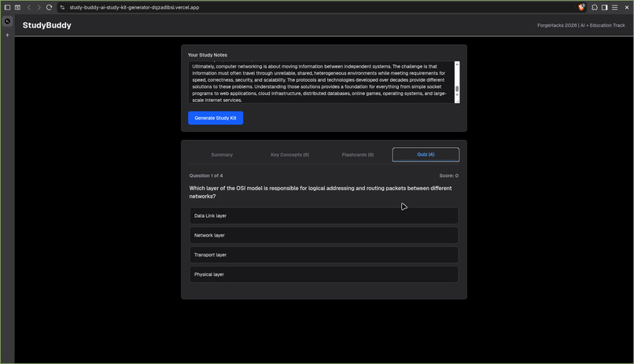
Task: Select the open StudyBuddy tab in the vertical strip
Action: [7, 21]
